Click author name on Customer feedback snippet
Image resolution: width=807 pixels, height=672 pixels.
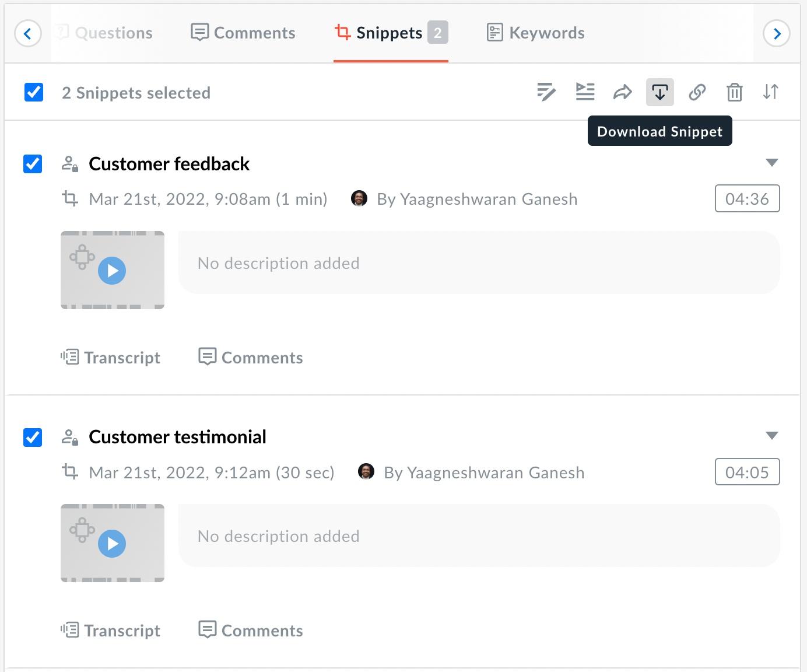(477, 199)
